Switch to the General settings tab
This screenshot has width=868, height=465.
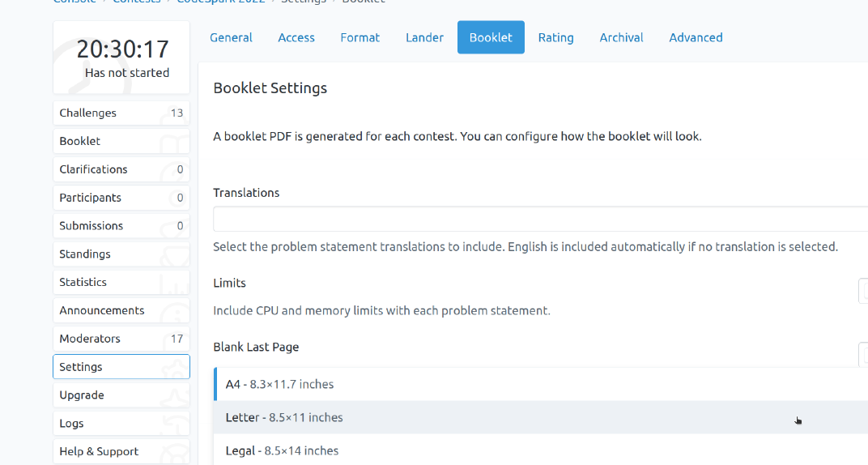(x=231, y=37)
